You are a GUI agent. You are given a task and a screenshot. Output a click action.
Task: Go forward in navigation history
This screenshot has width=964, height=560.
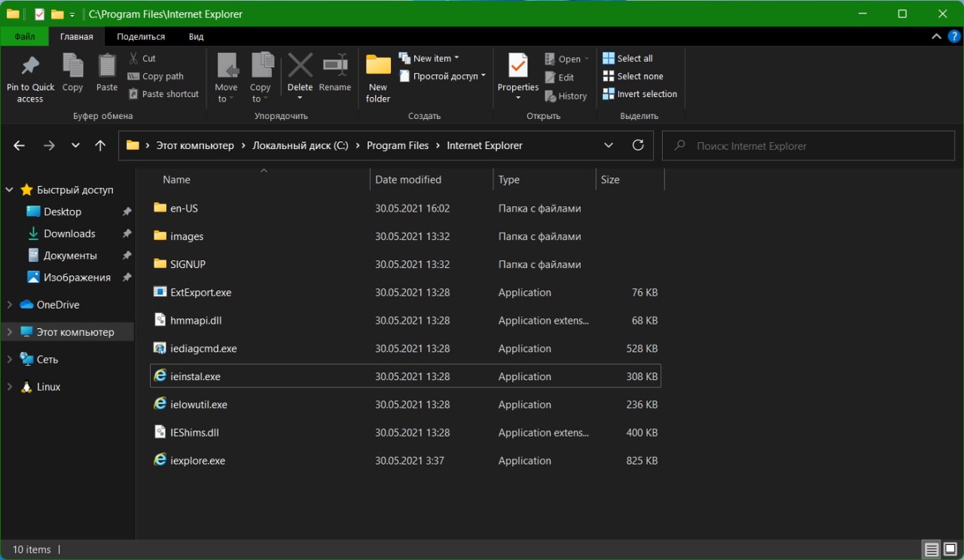49,145
